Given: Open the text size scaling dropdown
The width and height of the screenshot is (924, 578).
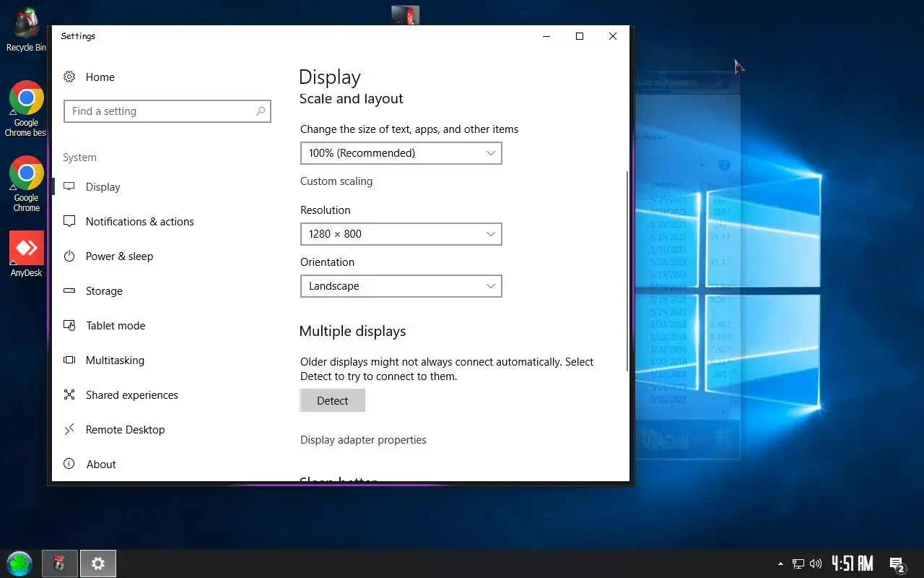Looking at the screenshot, I should [x=401, y=153].
